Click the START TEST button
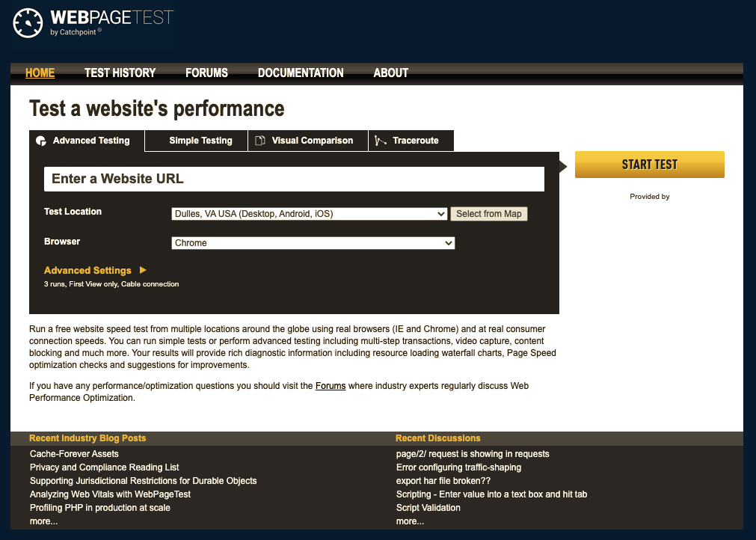Viewport: 756px width, 540px height. 650,165
